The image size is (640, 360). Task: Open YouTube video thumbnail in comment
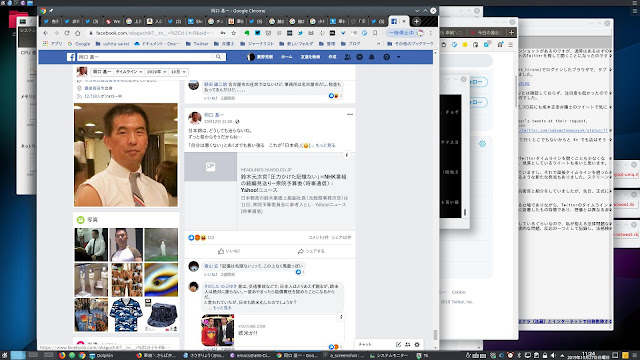(218, 330)
